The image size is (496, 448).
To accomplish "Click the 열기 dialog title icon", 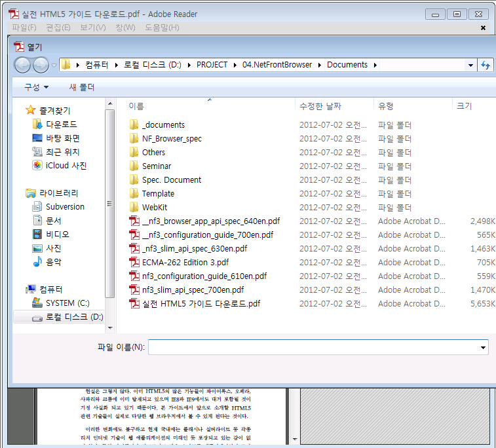I will click(19, 47).
